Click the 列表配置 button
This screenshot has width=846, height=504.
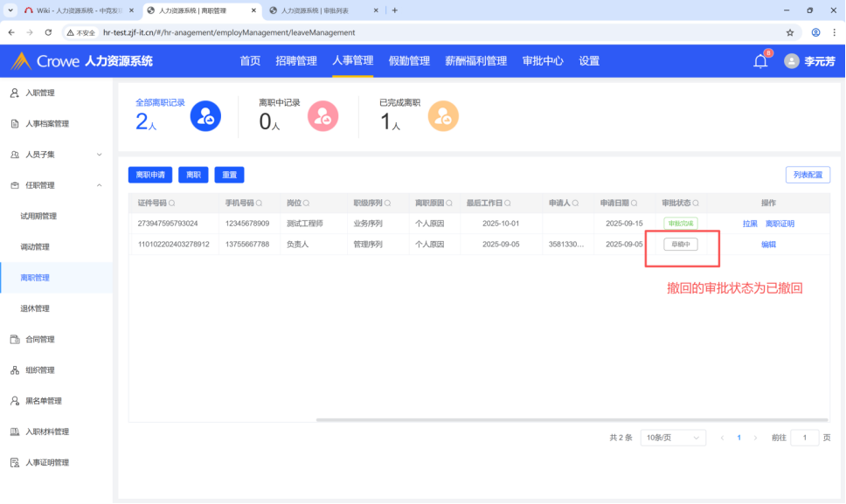808,175
